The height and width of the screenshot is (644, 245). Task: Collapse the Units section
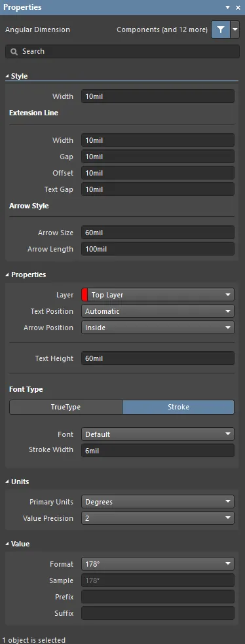click(x=7, y=482)
